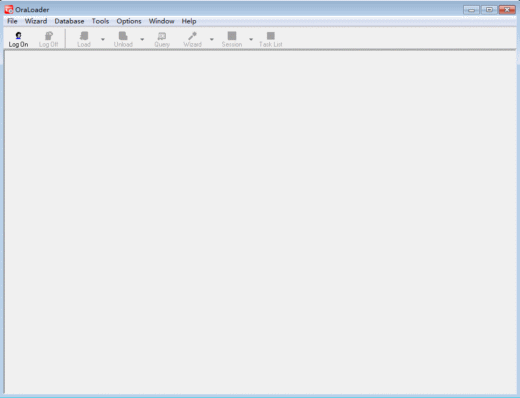
Task: Minimize the OraLoader window
Action: click(471, 10)
